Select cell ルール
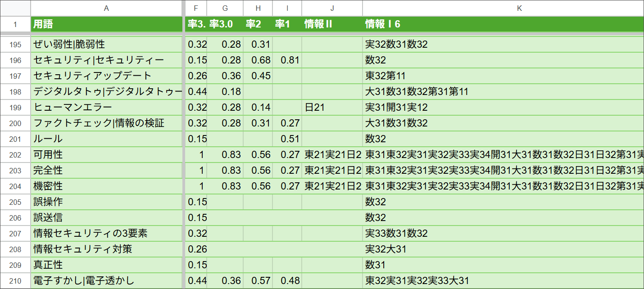Image resolution: width=644 pixels, height=289 pixels. pos(107,139)
